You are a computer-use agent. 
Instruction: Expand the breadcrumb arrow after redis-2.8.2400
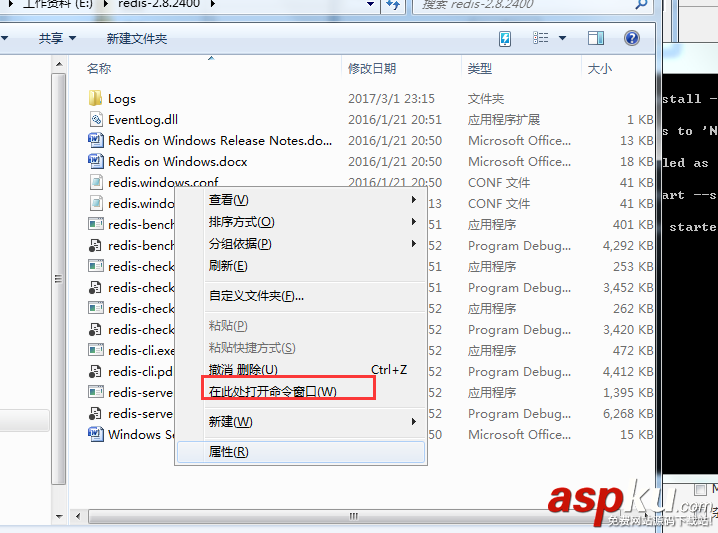pos(212,5)
